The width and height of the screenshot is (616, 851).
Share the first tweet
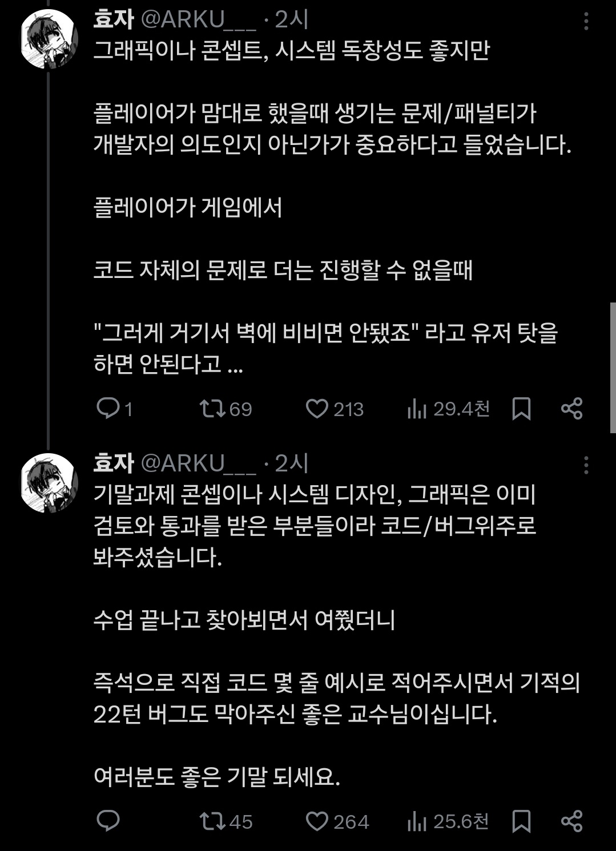click(571, 409)
